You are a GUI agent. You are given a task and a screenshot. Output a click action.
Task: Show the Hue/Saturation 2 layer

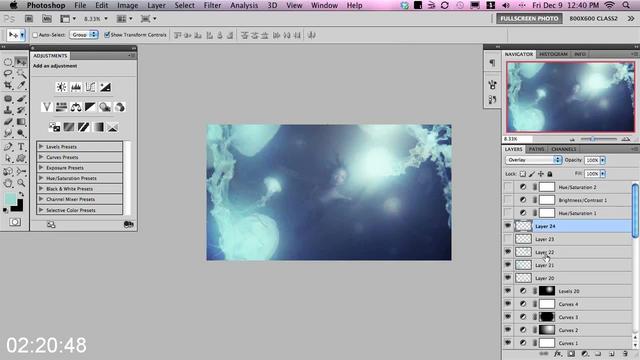coord(508,187)
